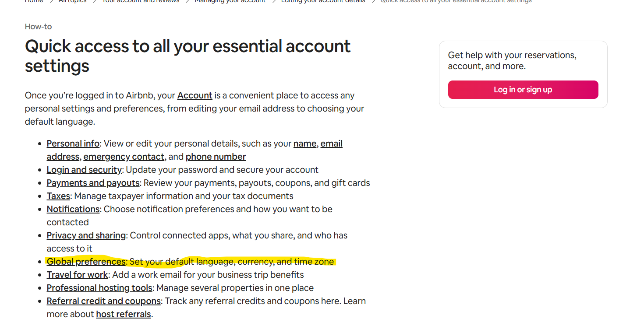
Task: Open Professional hosting tools link
Action: pos(99,288)
